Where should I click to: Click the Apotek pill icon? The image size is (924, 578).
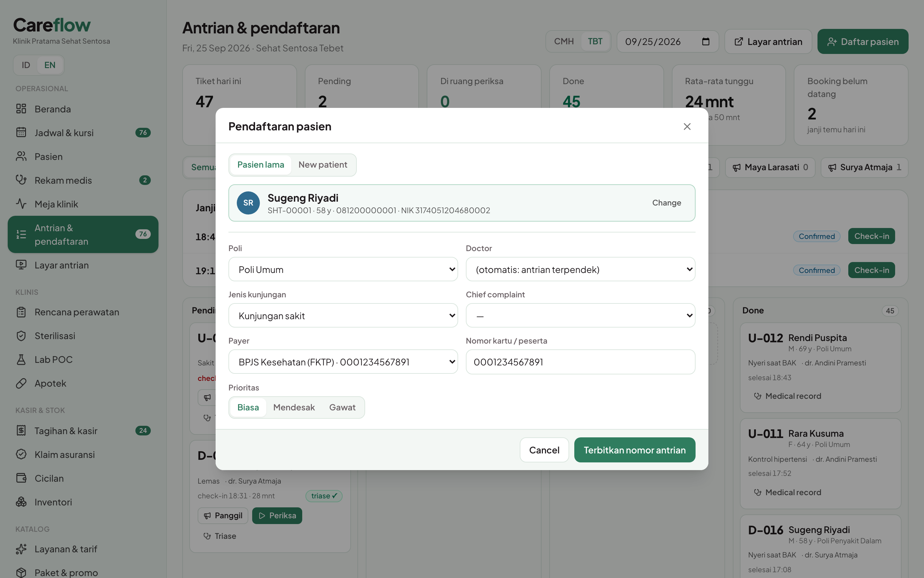click(21, 383)
